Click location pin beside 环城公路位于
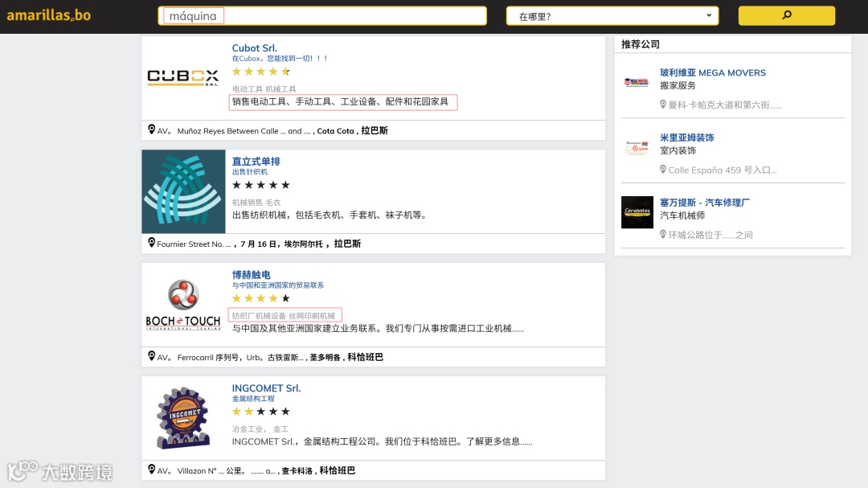Viewport: 868px width, 488px height. (x=662, y=234)
